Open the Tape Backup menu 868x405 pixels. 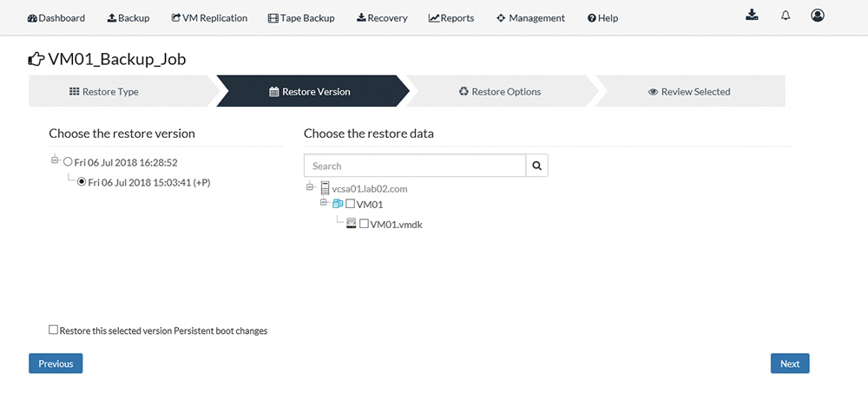tap(301, 17)
